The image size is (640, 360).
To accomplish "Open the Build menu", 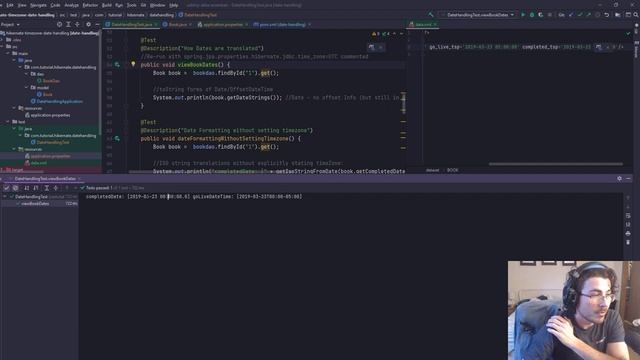I will [107, 5].
